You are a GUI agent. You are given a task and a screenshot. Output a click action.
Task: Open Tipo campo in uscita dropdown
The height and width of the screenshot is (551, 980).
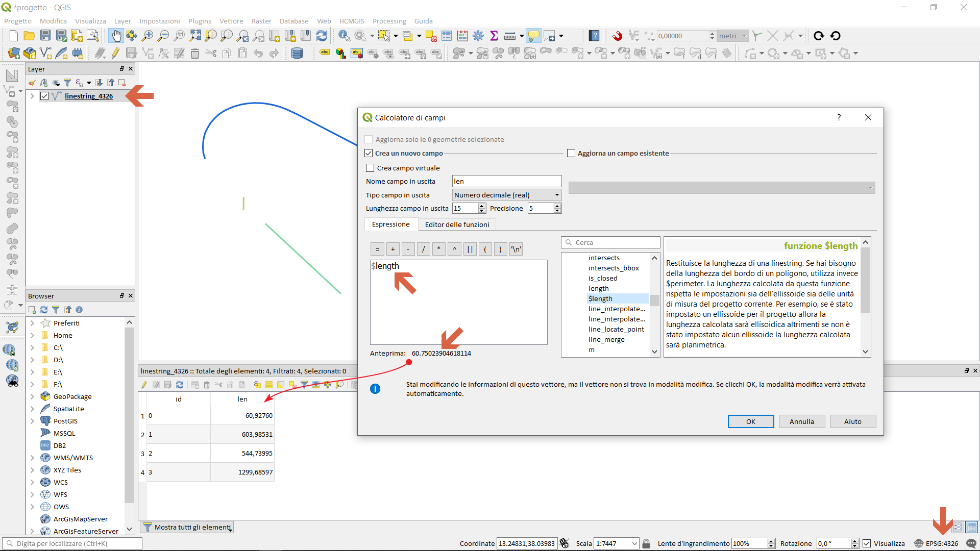click(x=506, y=195)
